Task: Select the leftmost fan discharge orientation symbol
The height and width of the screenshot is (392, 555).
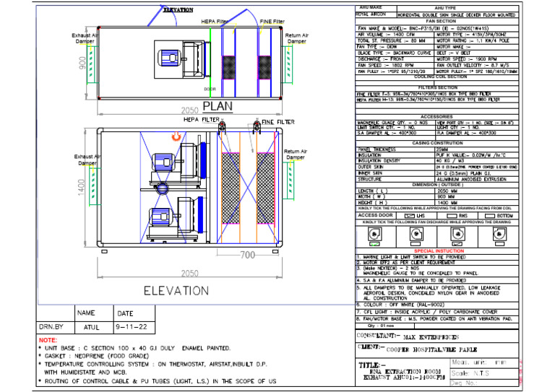Action: pyautogui.click(x=374, y=234)
